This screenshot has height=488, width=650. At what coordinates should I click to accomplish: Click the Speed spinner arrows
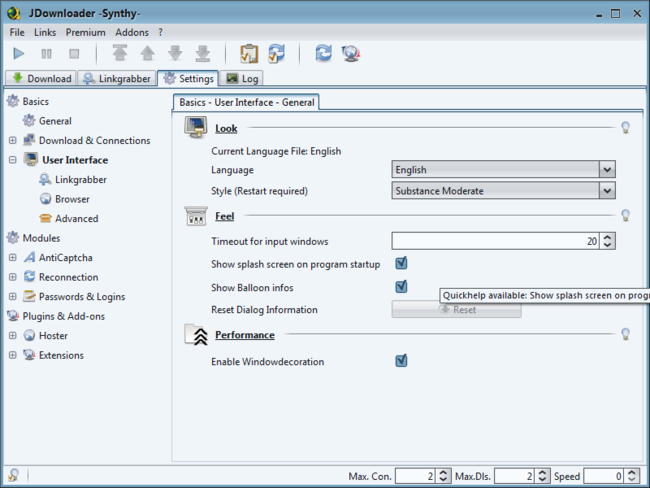632,476
